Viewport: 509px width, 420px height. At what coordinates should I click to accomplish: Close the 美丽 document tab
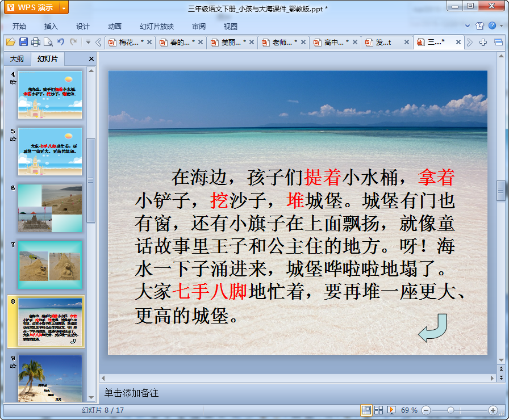pyautogui.click(x=252, y=42)
